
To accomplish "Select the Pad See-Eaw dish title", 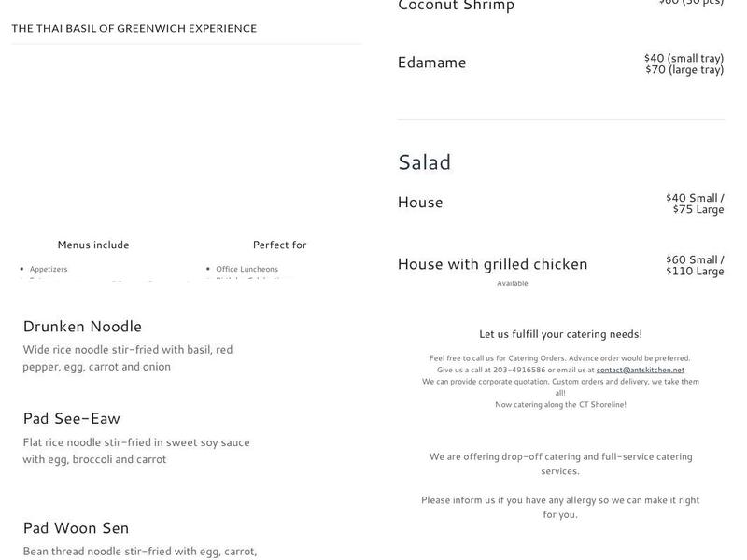I will click(71, 418).
